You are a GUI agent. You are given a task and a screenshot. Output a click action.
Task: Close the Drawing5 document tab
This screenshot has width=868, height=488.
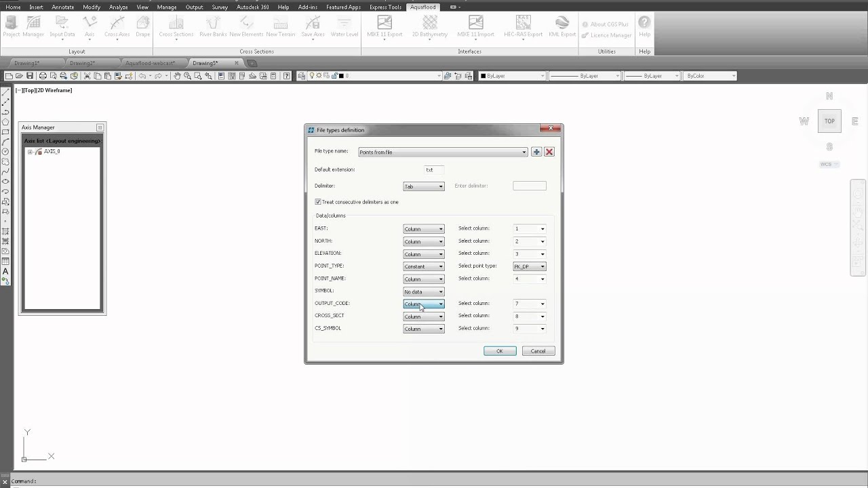(x=237, y=63)
